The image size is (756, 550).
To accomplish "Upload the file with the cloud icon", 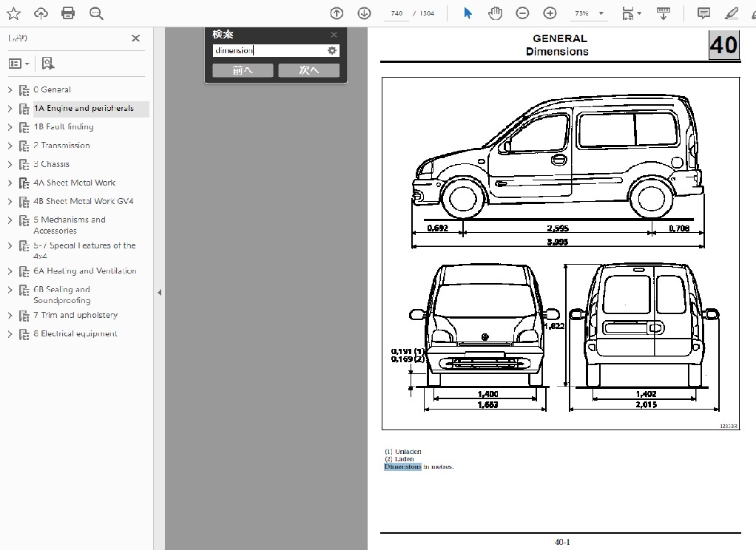I will coord(41,13).
